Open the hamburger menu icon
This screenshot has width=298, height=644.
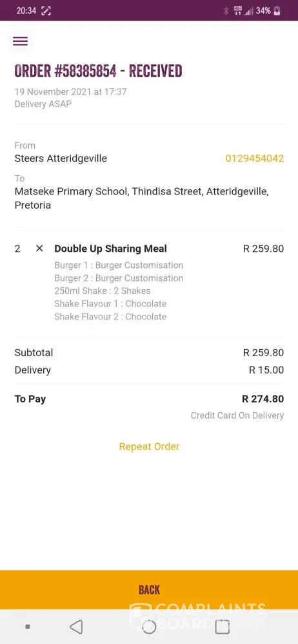[x=20, y=41]
